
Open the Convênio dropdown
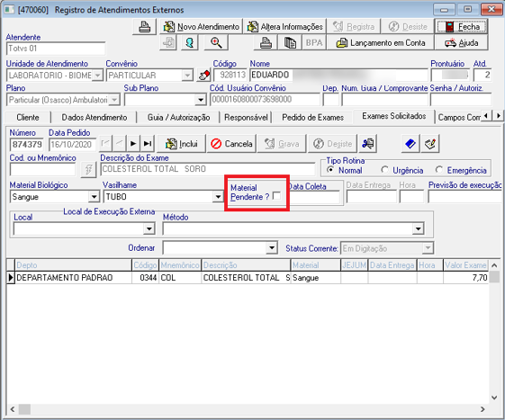(187, 76)
